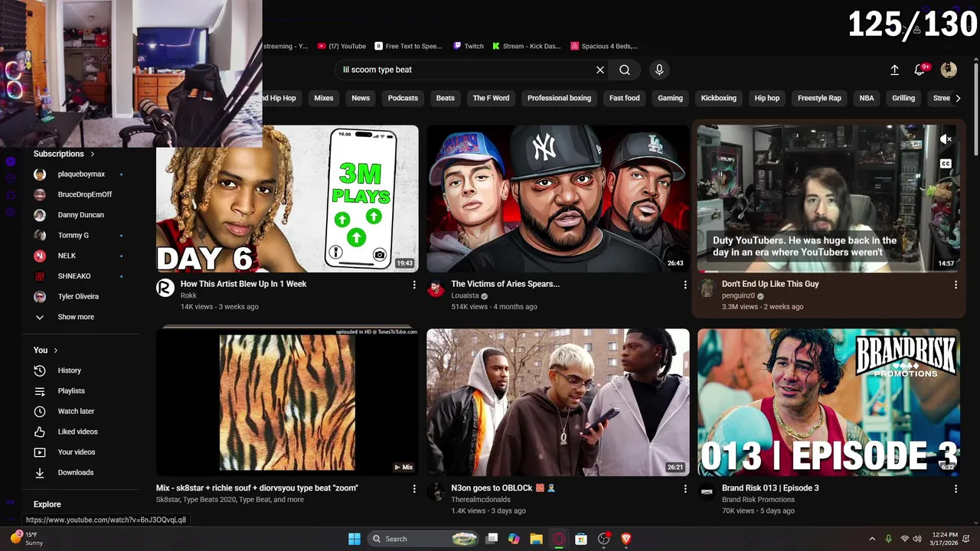This screenshot has height=551, width=980.
Task: Select the Beats filter chip
Action: point(446,98)
